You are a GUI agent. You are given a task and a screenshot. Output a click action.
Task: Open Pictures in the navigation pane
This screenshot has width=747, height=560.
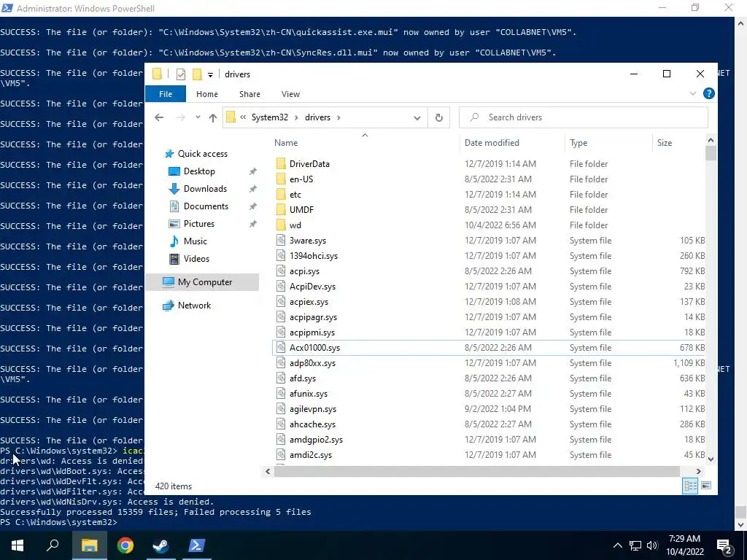point(199,223)
